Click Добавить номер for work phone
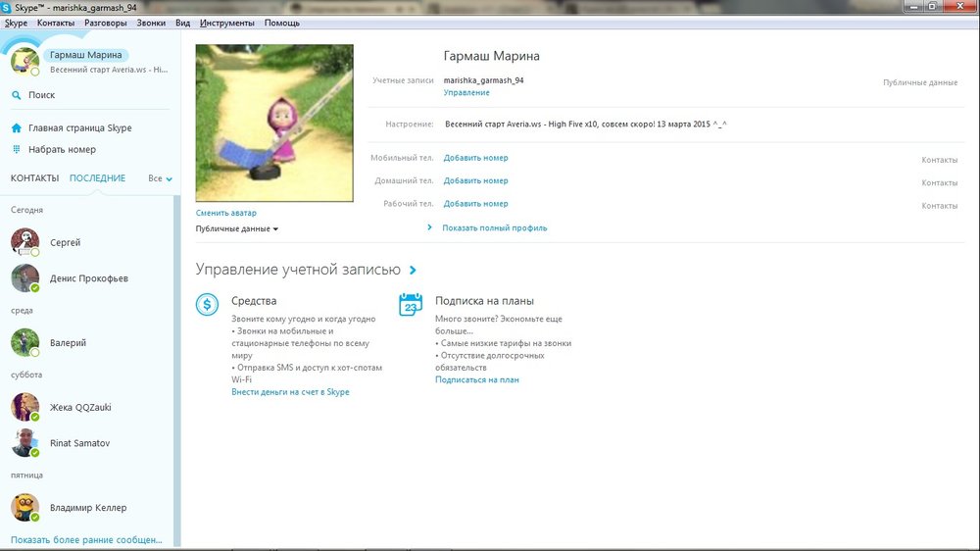This screenshot has height=551, width=980. click(x=475, y=203)
